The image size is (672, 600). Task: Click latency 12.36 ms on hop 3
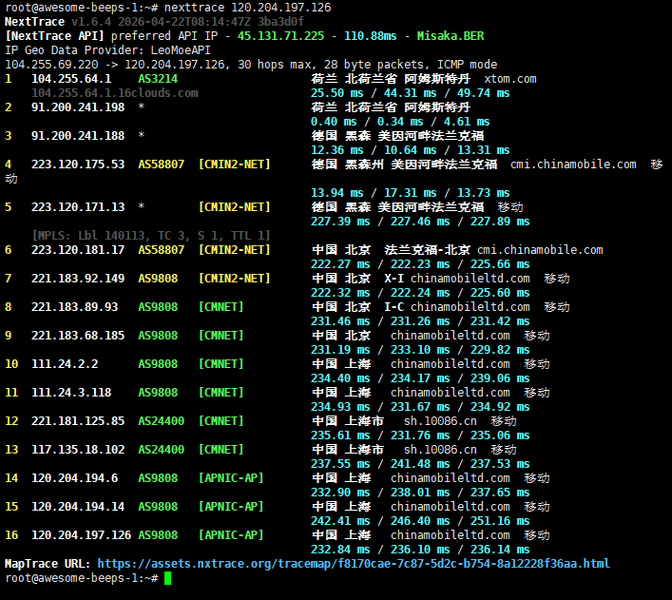tap(337, 150)
